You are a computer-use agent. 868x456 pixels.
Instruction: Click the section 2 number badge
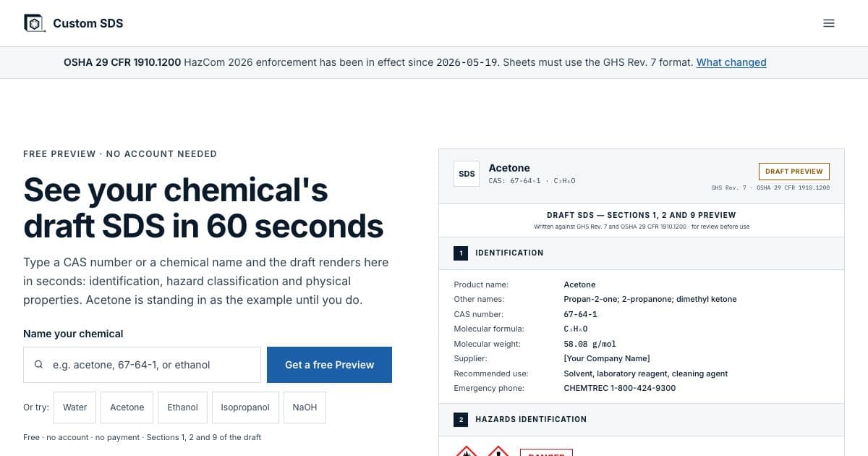461,419
